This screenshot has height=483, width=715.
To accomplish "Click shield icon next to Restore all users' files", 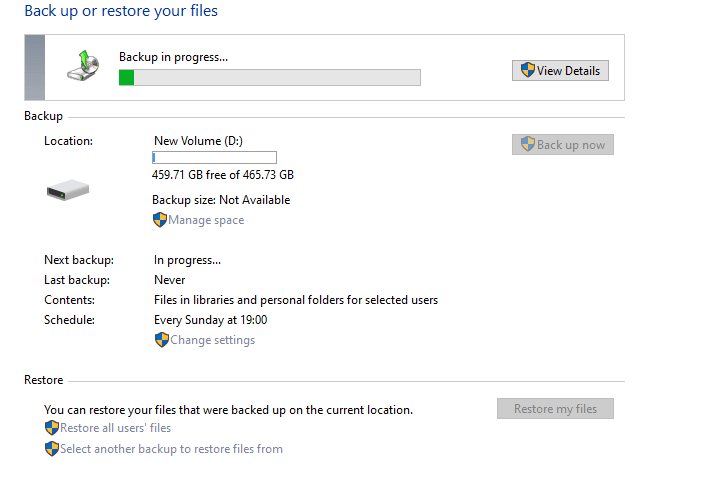I will coord(52,428).
